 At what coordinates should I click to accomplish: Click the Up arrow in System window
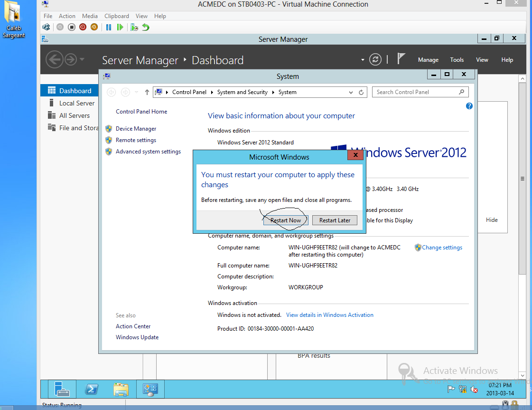pos(147,92)
